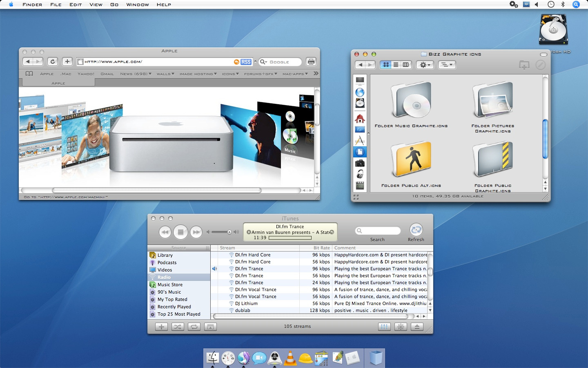This screenshot has height=368, width=588.
Task: Open the Go menu in menu bar
Action: [114, 4]
